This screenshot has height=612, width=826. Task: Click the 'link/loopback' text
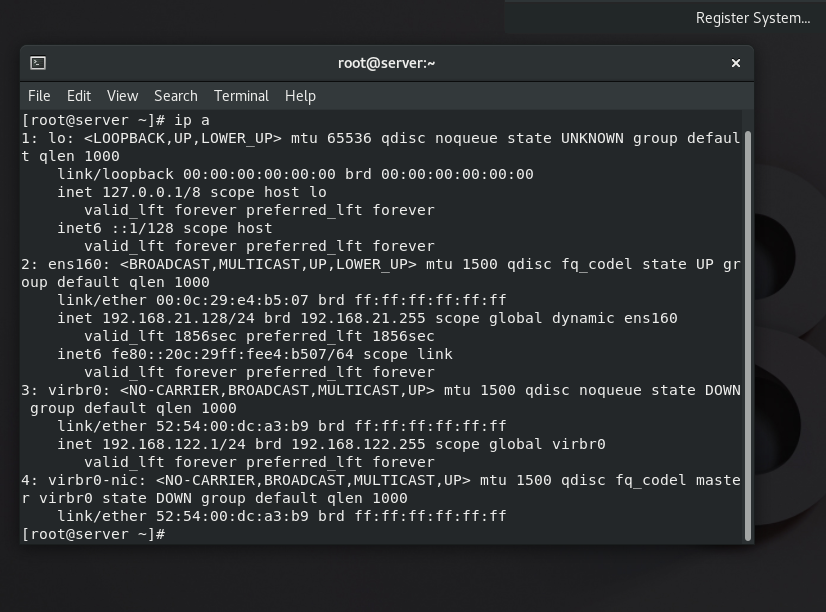click(x=115, y=174)
